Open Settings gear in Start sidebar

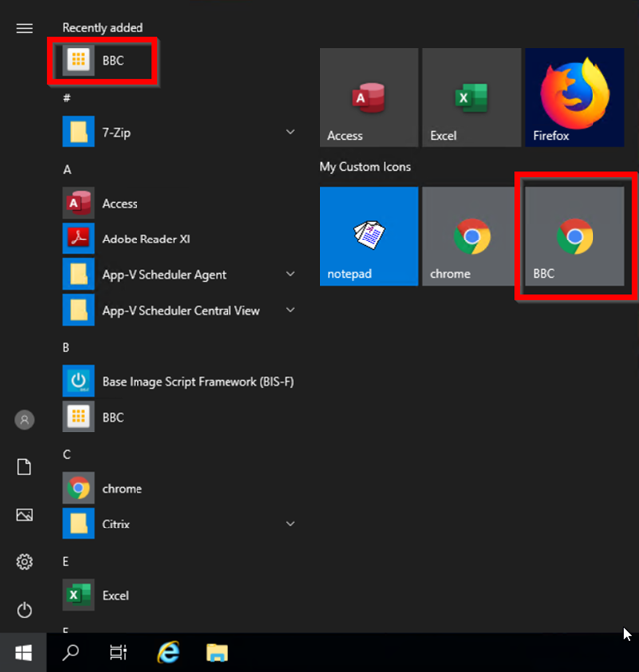click(x=24, y=562)
